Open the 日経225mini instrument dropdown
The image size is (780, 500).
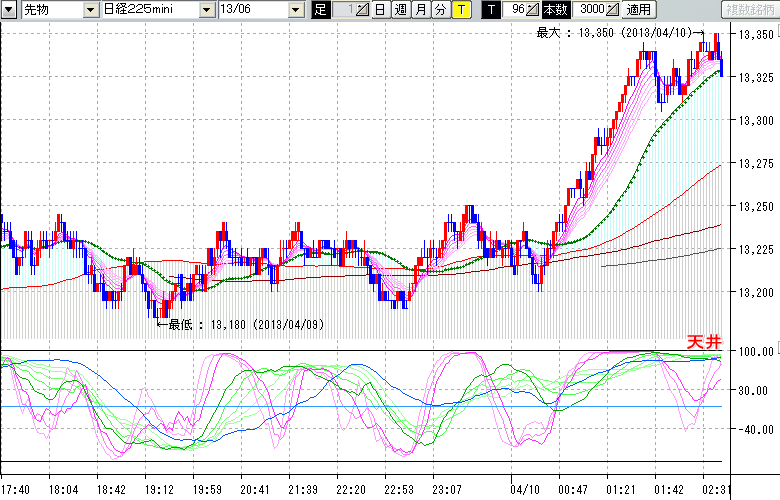tap(206, 10)
